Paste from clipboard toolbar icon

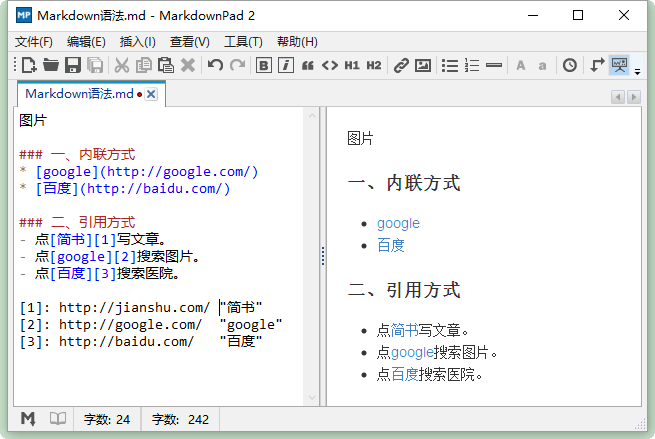(x=166, y=65)
